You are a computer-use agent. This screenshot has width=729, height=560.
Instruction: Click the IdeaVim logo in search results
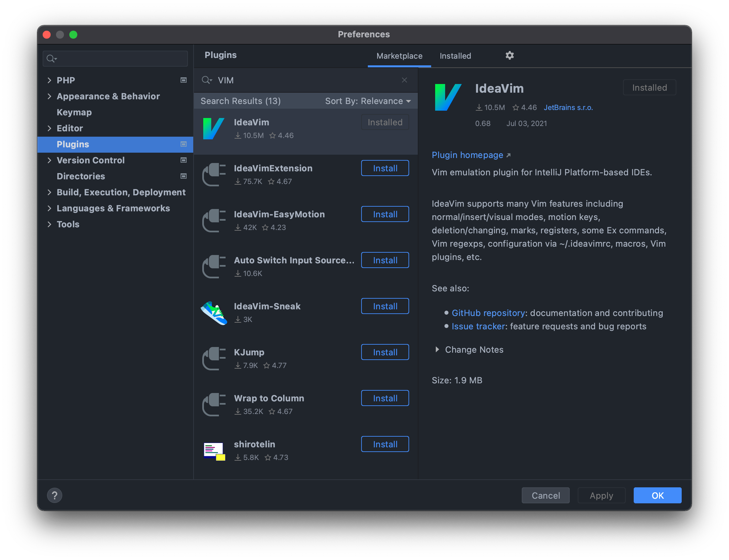(x=213, y=129)
